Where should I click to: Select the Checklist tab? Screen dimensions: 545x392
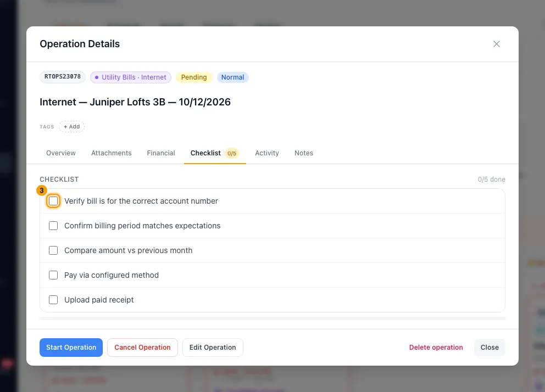215,153
